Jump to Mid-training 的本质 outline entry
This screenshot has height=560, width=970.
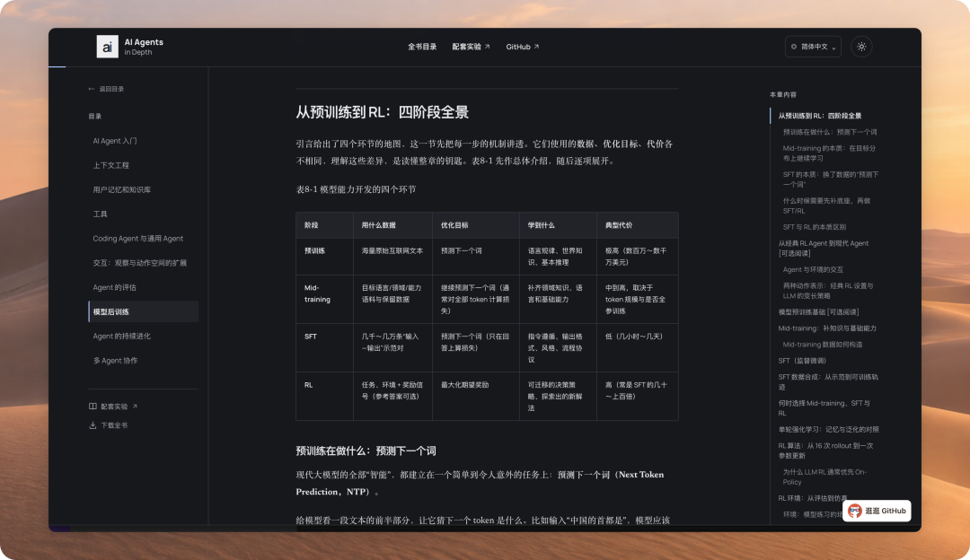(x=829, y=153)
